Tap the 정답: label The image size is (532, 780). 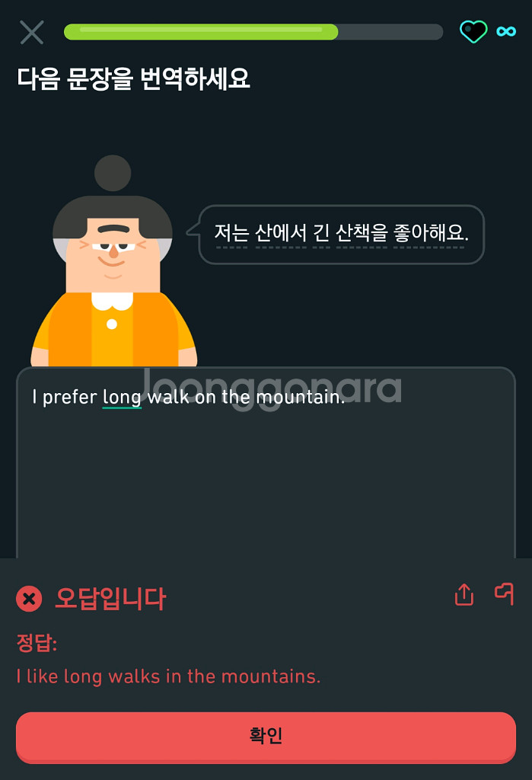[37, 643]
